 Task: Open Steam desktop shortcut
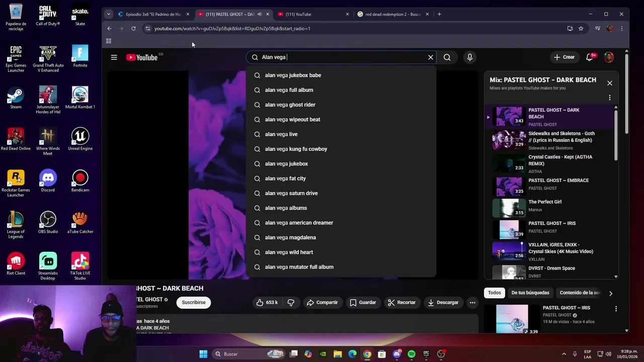click(x=16, y=98)
